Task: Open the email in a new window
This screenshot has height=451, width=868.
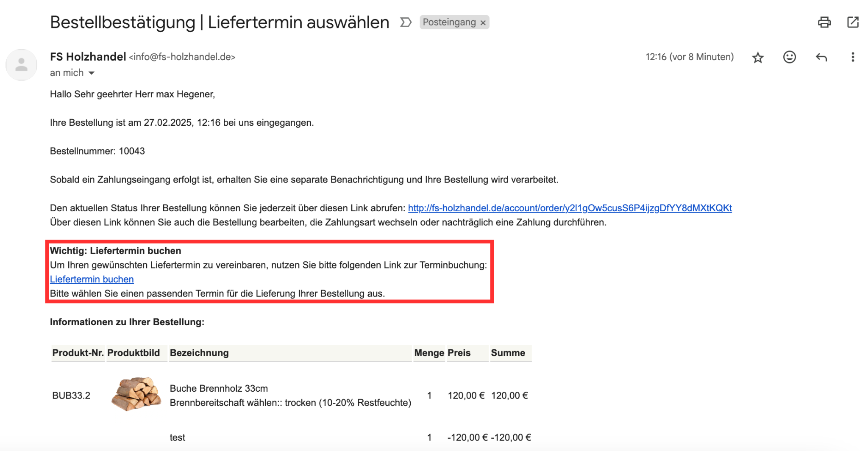Action: (x=852, y=22)
